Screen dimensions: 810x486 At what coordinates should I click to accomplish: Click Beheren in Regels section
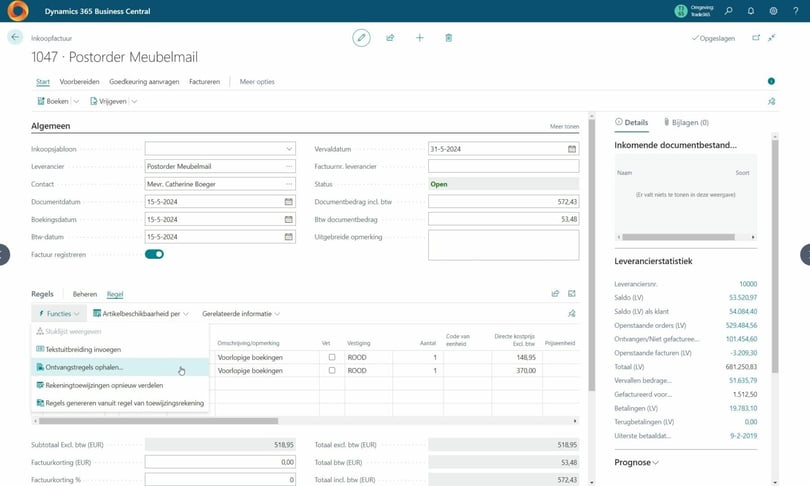pos(85,294)
